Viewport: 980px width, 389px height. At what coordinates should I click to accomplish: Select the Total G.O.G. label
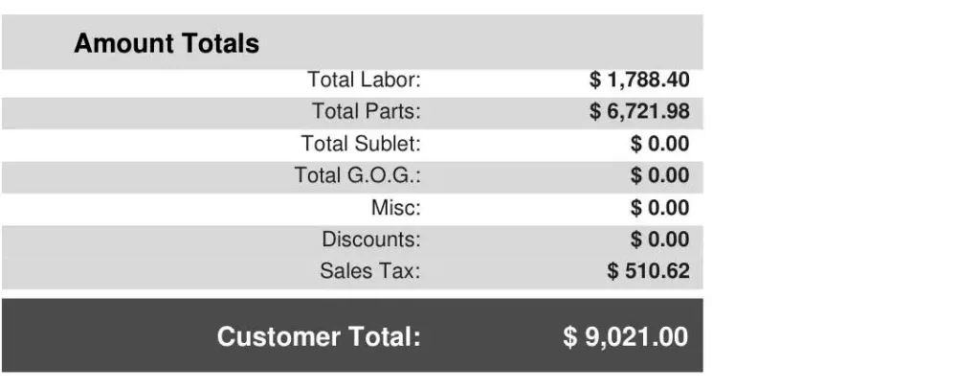[x=358, y=175]
